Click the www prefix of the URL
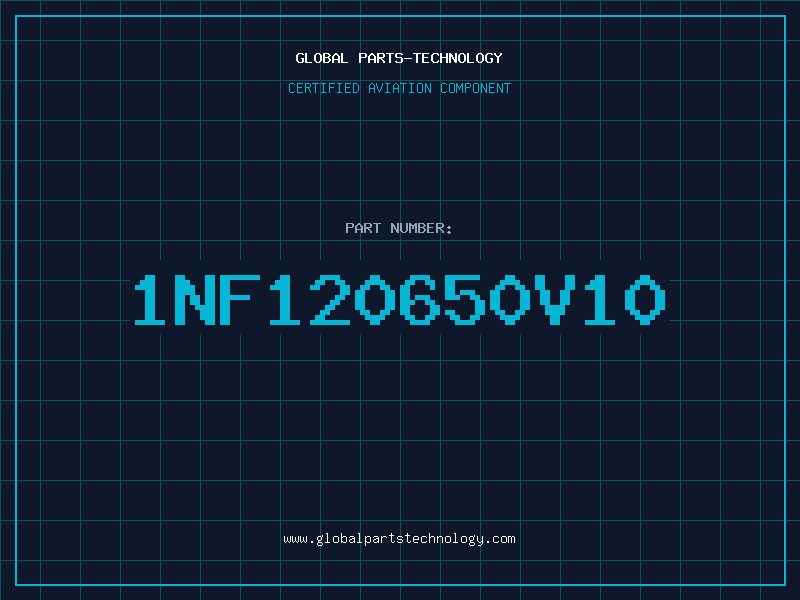Screen dimensions: 800x600 point(296,539)
